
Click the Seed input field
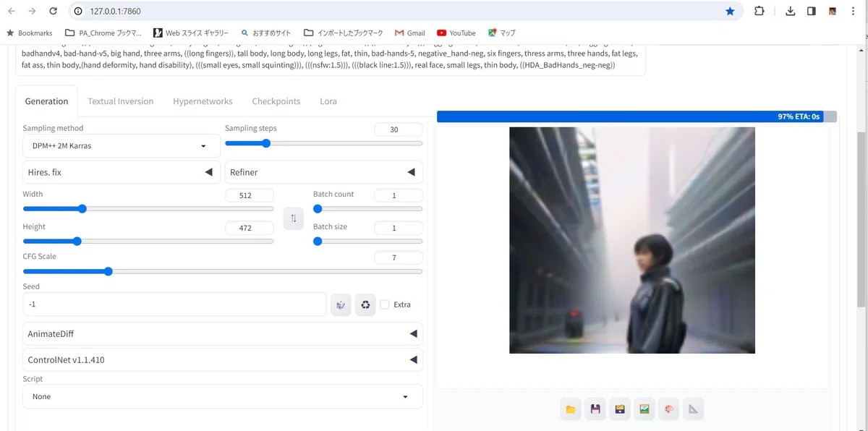(x=174, y=304)
